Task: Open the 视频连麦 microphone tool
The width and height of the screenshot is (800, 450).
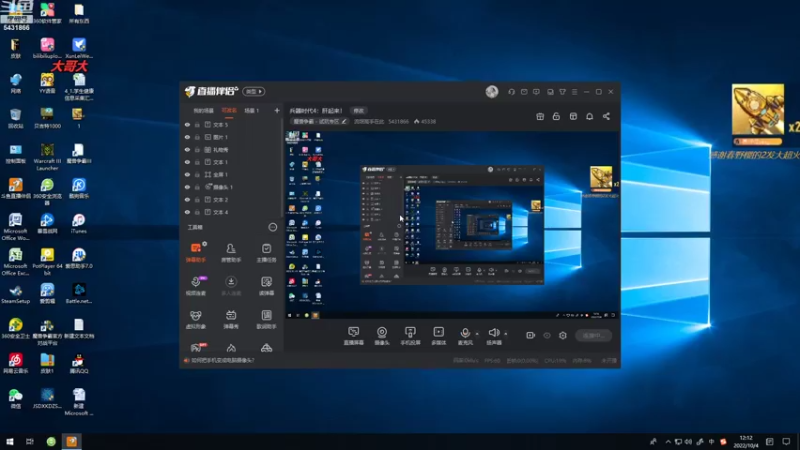Action: [x=196, y=286]
